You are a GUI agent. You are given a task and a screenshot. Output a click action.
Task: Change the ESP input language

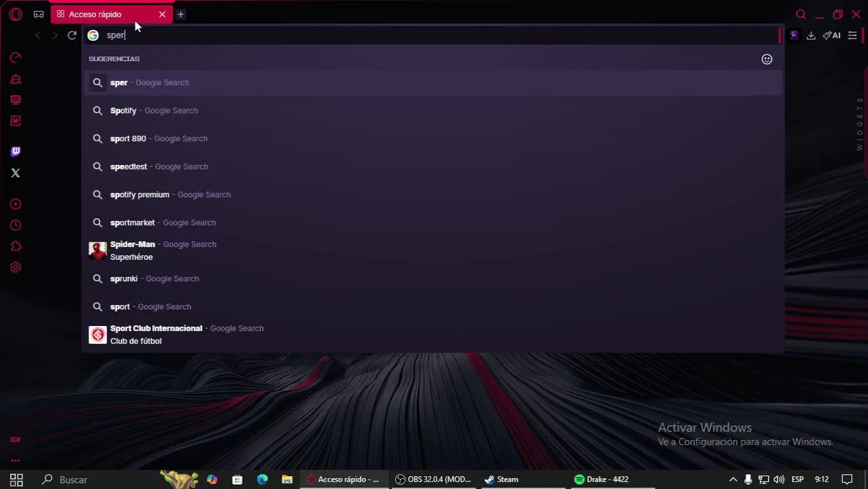797,479
